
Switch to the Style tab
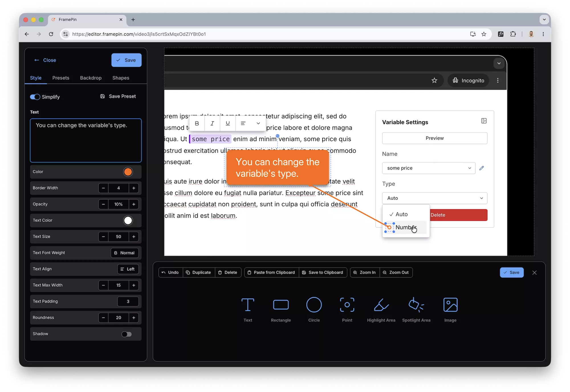[x=36, y=78]
